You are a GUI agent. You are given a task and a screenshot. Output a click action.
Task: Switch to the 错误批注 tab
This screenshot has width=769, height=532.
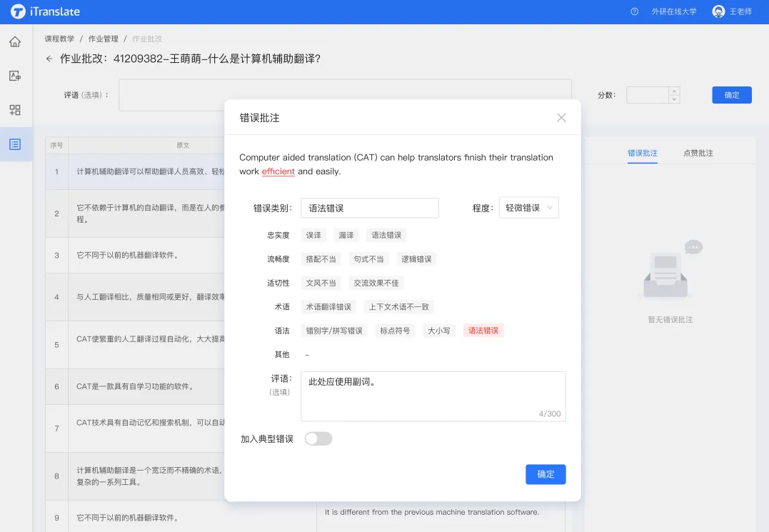[643, 153]
